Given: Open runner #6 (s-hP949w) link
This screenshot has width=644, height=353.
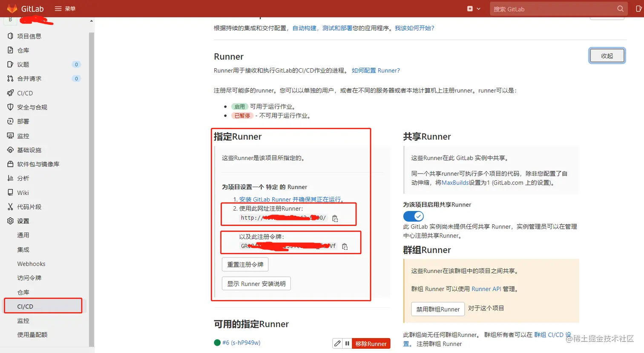Looking at the screenshot, I should pyautogui.click(x=241, y=343).
